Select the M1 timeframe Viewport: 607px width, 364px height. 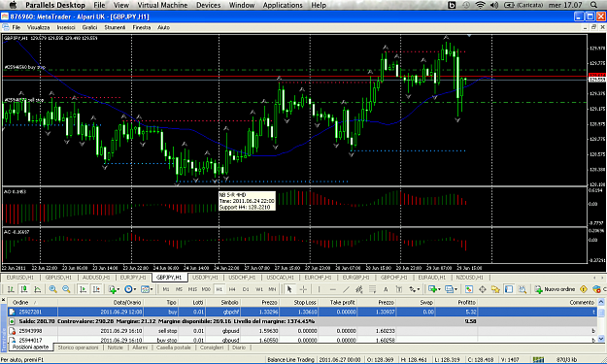click(166, 289)
